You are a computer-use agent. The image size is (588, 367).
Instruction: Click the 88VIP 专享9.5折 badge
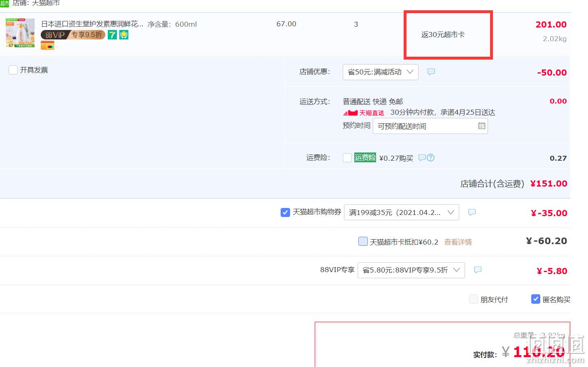click(x=73, y=35)
